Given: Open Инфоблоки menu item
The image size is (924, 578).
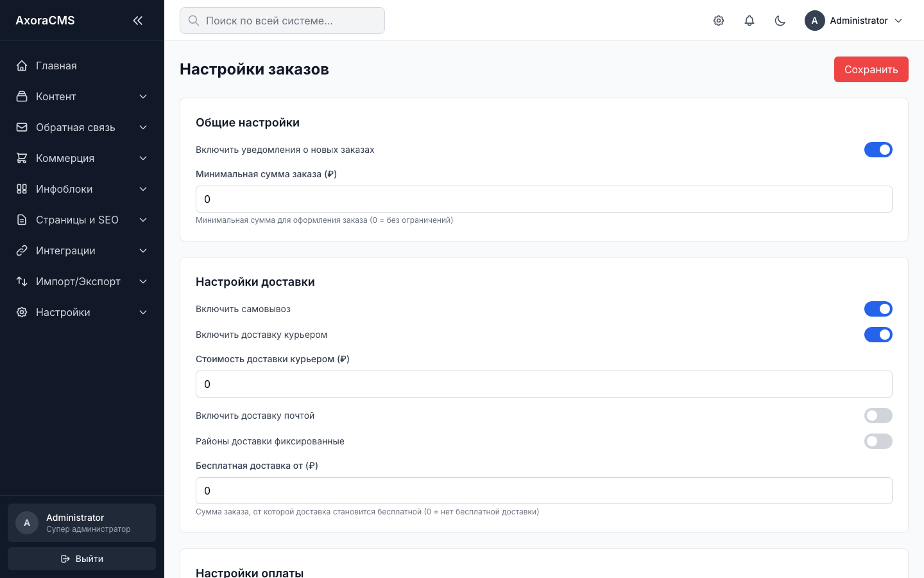Looking at the screenshot, I should point(82,189).
